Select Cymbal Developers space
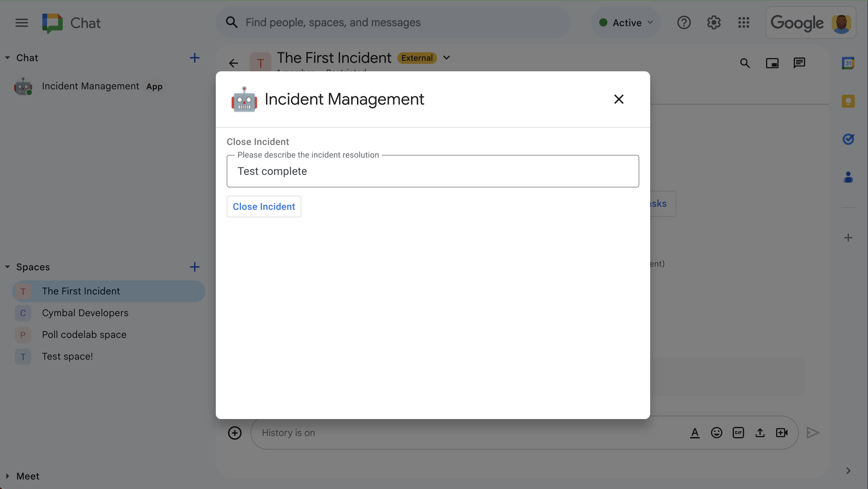Image resolution: width=868 pixels, height=489 pixels. click(85, 312)
